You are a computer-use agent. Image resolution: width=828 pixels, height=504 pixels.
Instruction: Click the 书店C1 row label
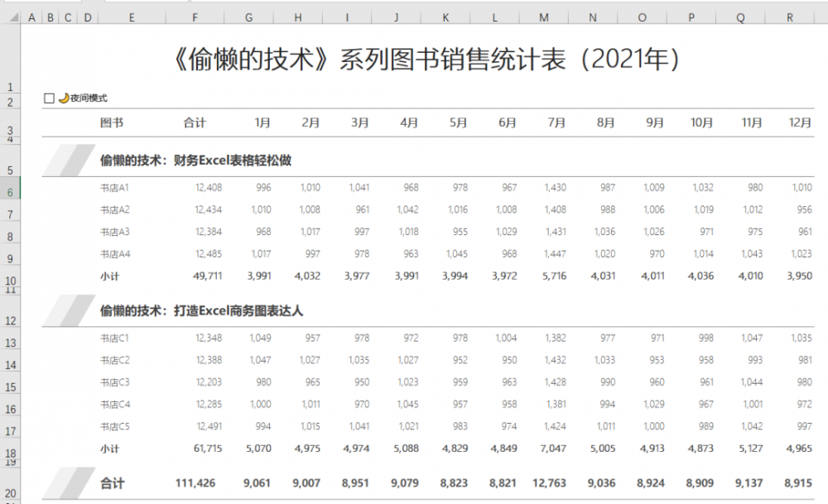click(x=114, y=338)
